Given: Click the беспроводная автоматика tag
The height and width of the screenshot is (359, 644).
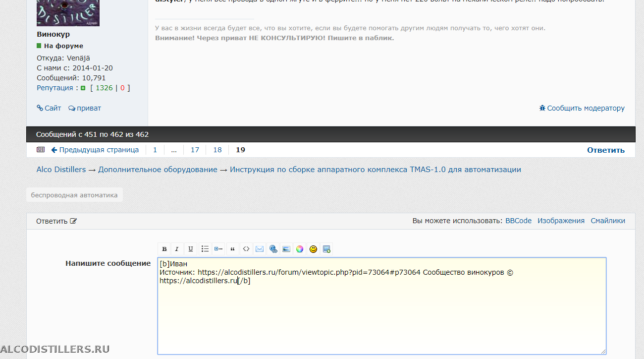Looking at the screenshot, I should coord(74,195).
